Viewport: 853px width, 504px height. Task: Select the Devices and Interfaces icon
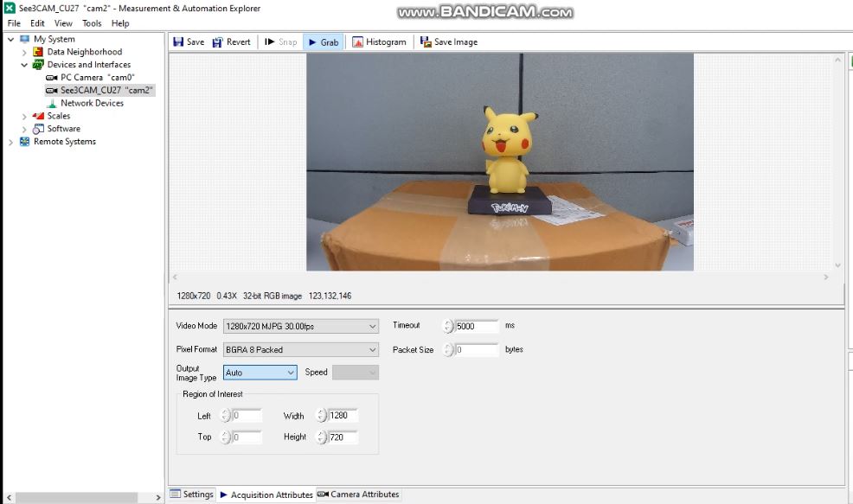point(38,65)
